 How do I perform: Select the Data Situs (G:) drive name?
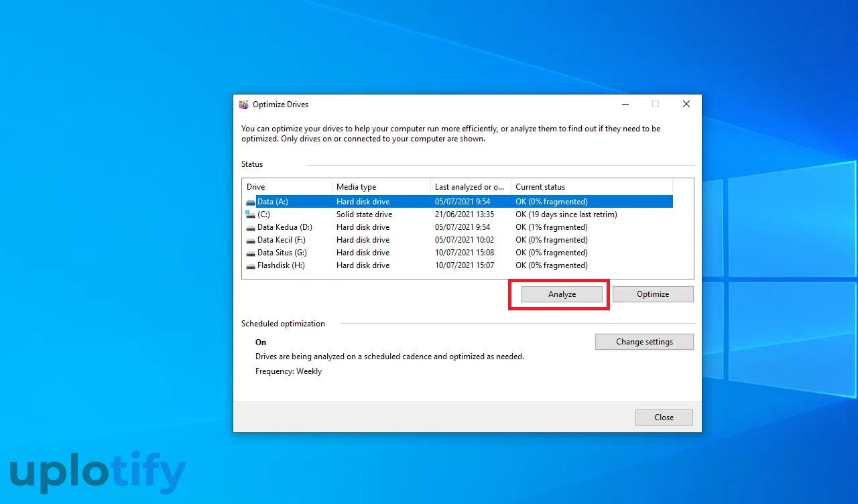[x=282, y=253]
